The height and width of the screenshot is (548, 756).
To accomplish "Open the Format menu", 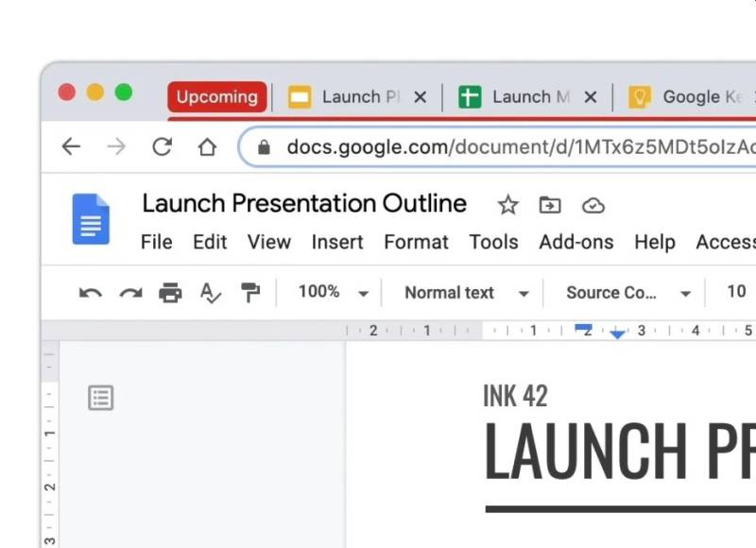I will [x=416, y=242].
